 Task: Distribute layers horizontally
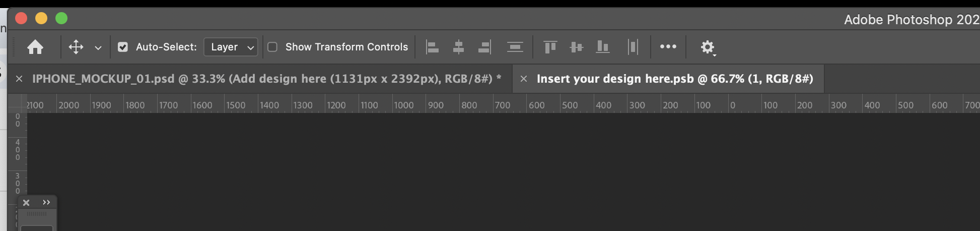coord(515,47)
